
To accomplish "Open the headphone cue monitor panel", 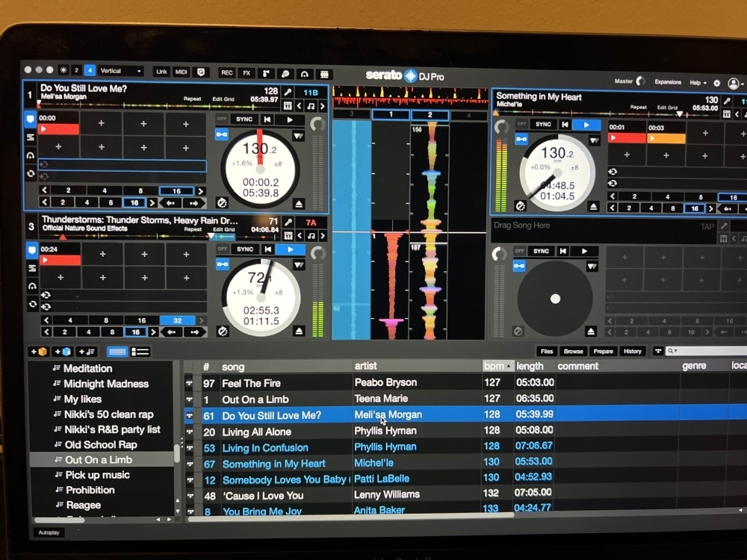I will pyautogui.click(x=305, y=74).
